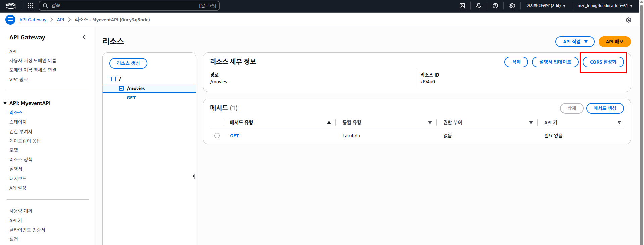The height and width of the screenshot is (245, 644).
Task: Open 클라이언트 인증서 in side navigation
Action: [27, 230]
